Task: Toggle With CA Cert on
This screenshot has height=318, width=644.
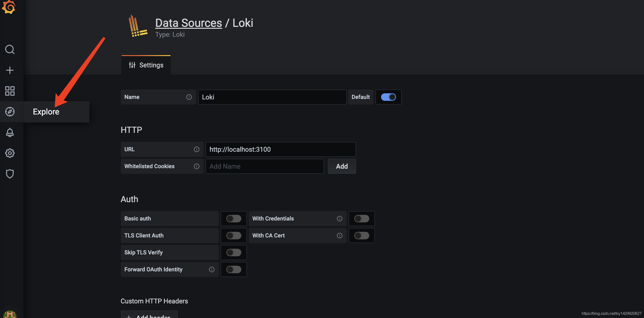Action: 361,235
